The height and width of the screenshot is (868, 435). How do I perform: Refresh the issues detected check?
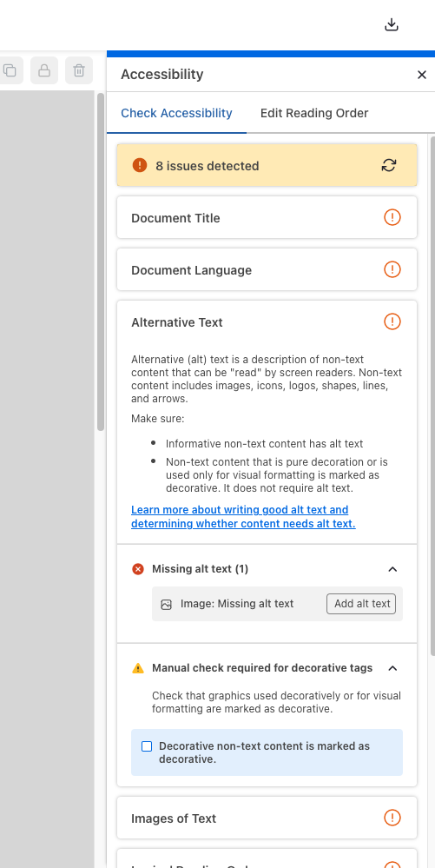click(389, 165)
